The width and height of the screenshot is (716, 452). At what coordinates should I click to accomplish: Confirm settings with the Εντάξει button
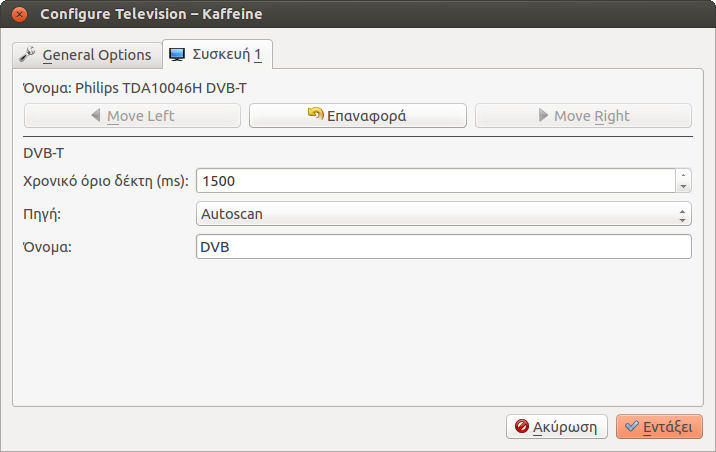click(659, 427)
